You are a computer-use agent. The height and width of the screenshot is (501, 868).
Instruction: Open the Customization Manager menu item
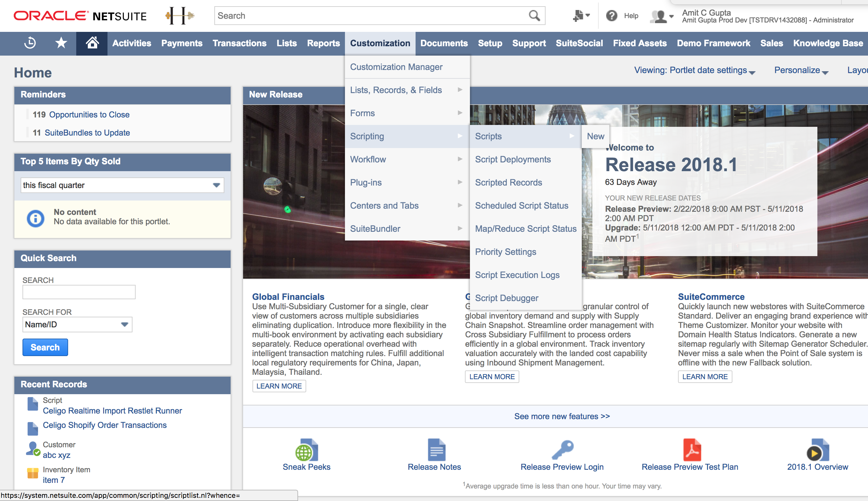[x=407, y=67]
